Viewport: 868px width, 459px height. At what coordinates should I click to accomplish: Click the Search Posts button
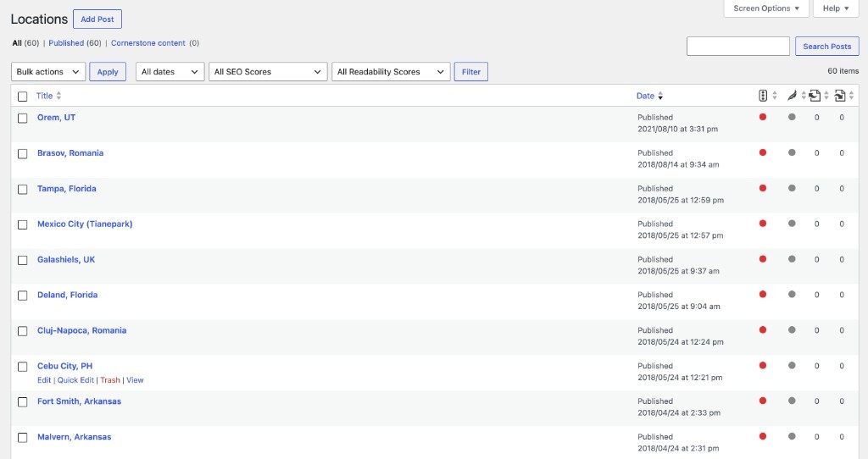point(827,46)
